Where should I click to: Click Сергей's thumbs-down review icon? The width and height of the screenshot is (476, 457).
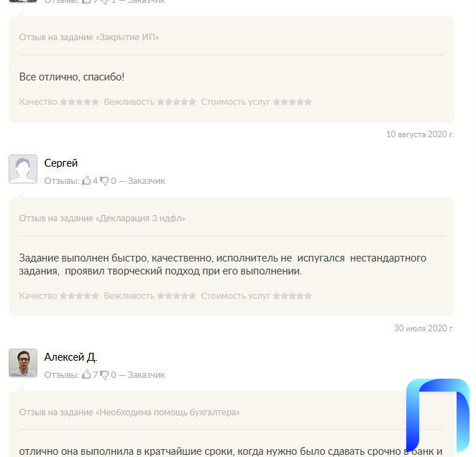[x=104, y=181]
